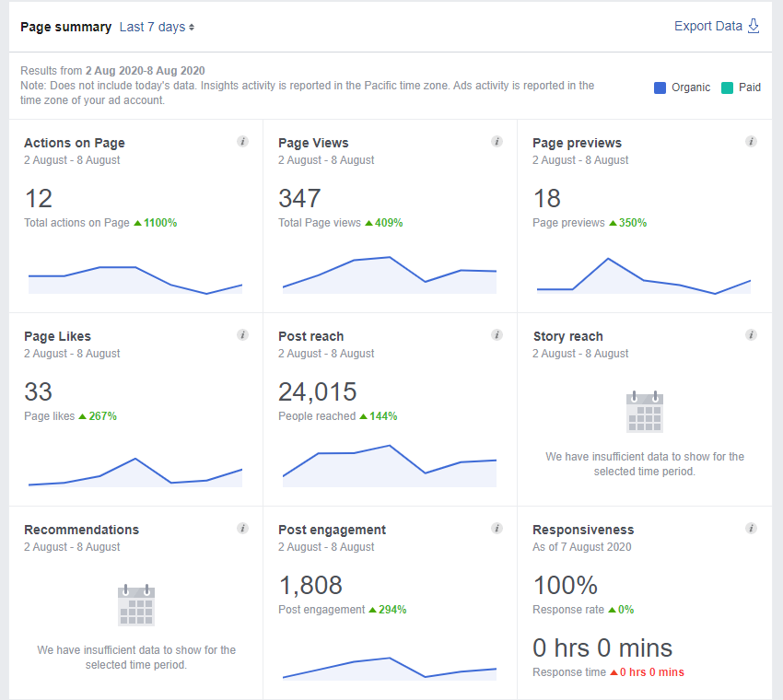Click info icon on Page Likes card
The image size is (783, 700).
tap(242, 335)
